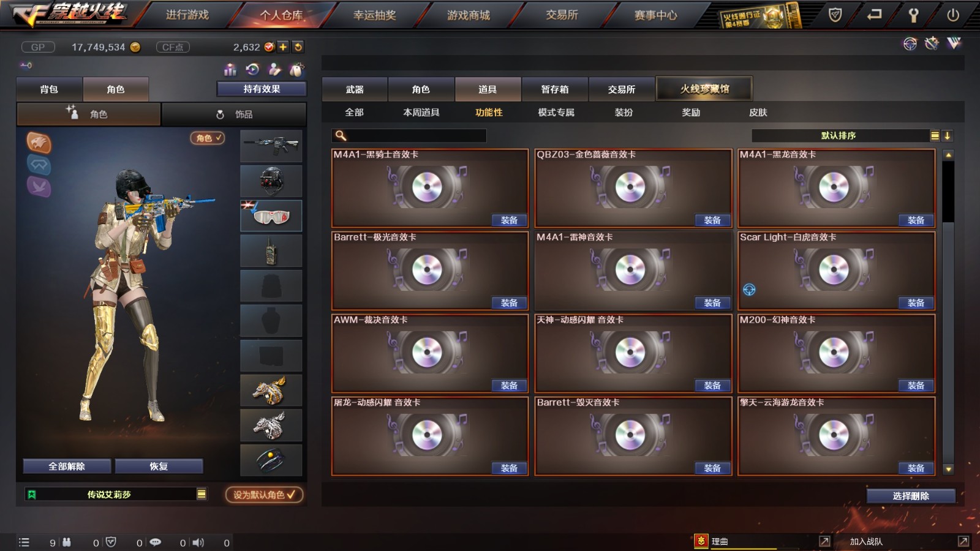Click the first orange icon beside the character model
980x551 pixels.
[39, 143]
